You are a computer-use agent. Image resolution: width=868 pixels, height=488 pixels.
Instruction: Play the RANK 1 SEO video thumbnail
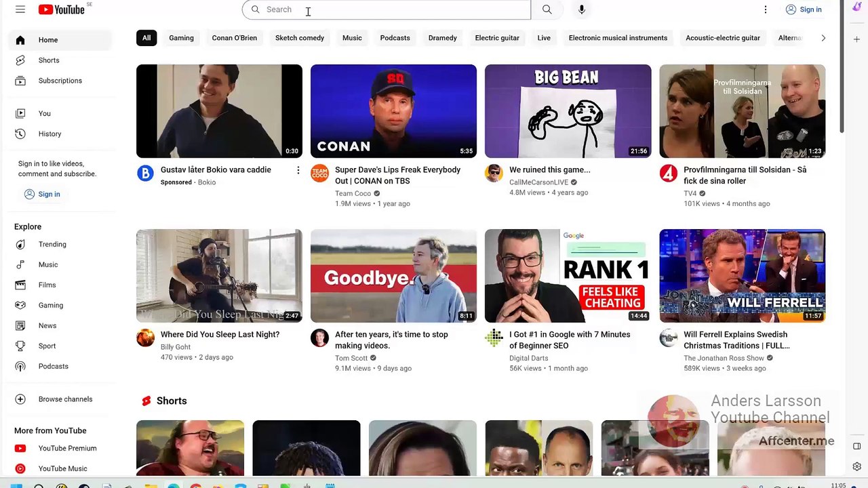(568, 276)
